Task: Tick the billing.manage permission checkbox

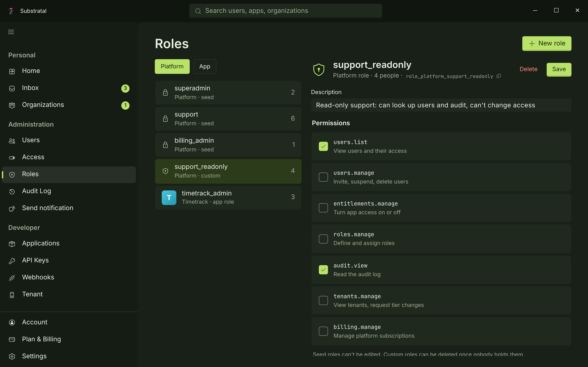Action: pyautogui.click(x=323, y=331)
